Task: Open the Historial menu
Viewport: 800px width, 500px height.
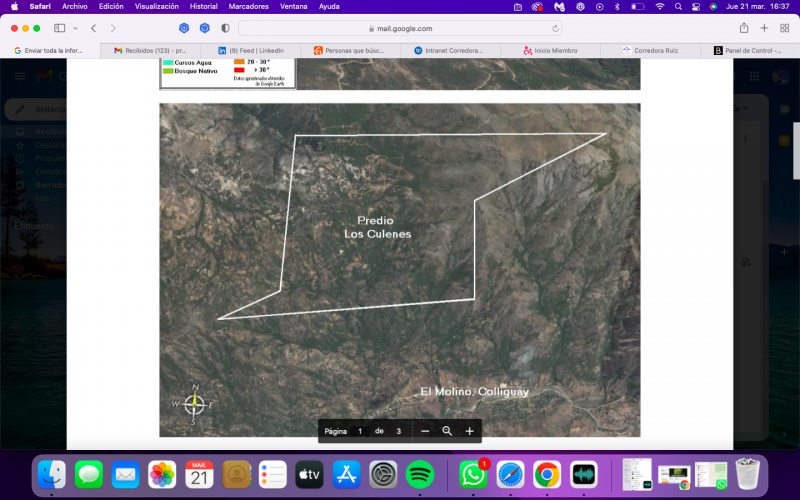Action: pos(204,7)
